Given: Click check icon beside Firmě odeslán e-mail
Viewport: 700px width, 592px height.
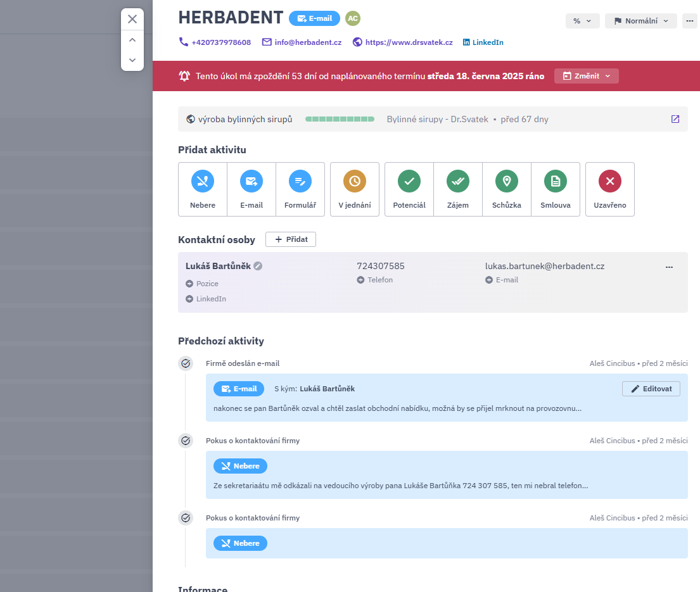Looking at the screenshot, I should (186, 363).
